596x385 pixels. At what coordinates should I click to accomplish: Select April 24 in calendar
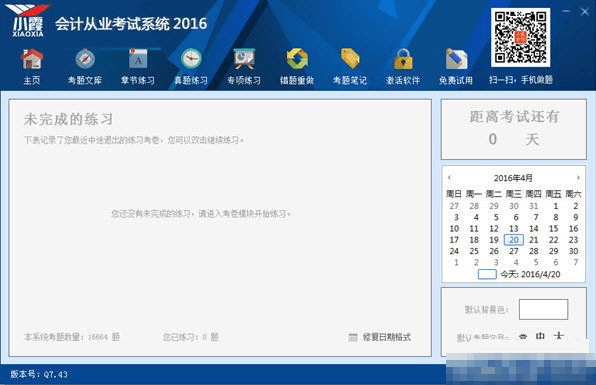pyautogui.click(x=454, y=251)
